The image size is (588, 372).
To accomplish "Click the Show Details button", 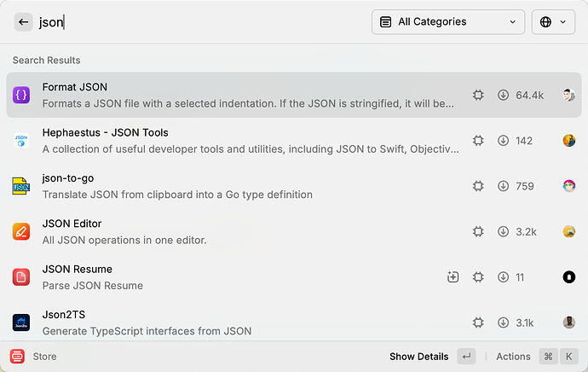I will (x=419, y=357).
